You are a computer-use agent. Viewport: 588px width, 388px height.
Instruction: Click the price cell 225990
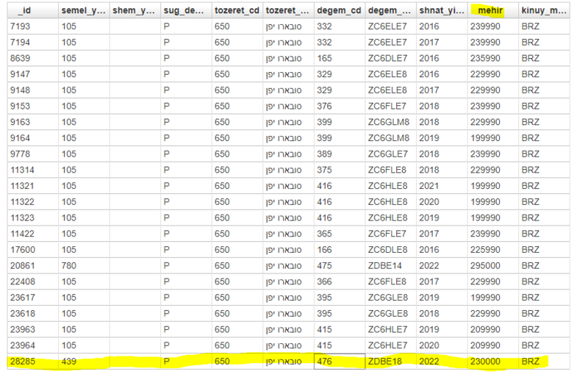tap(493, 250)
